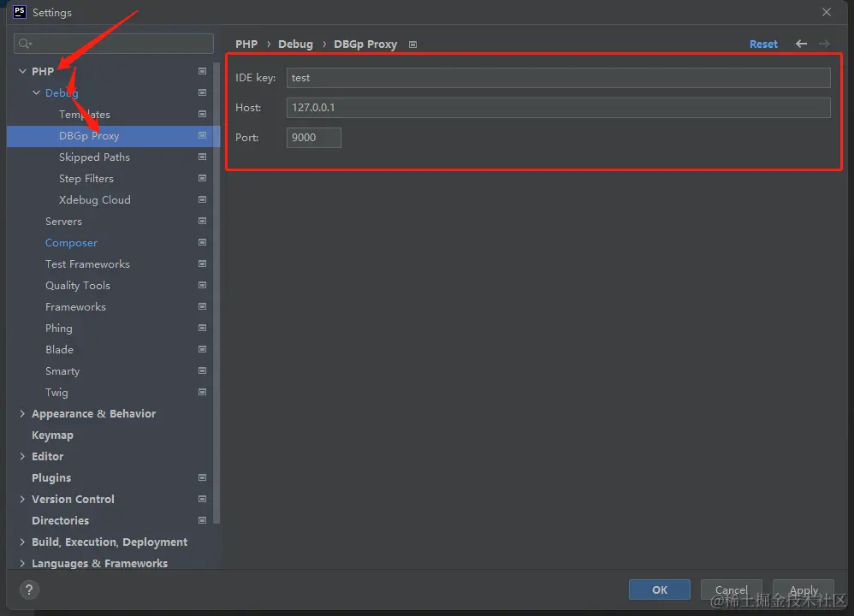Image resolution: width=854 pixels, height=616 pixels.
Task: Click the project-level icon beside Test Frameworks
Action: [202, 264]
